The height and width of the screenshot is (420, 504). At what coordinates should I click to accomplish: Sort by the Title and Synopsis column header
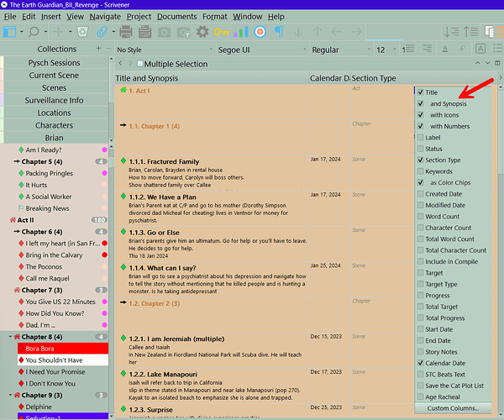click(x=212, y=78)
